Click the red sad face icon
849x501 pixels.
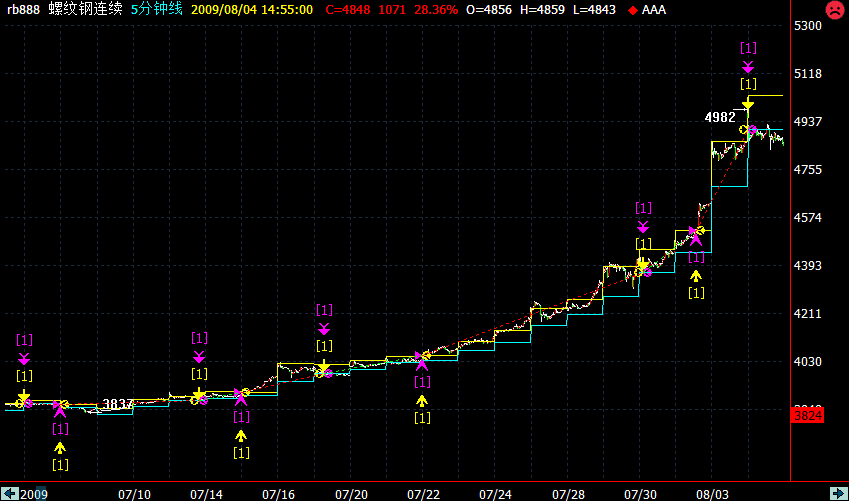(833, 10)
